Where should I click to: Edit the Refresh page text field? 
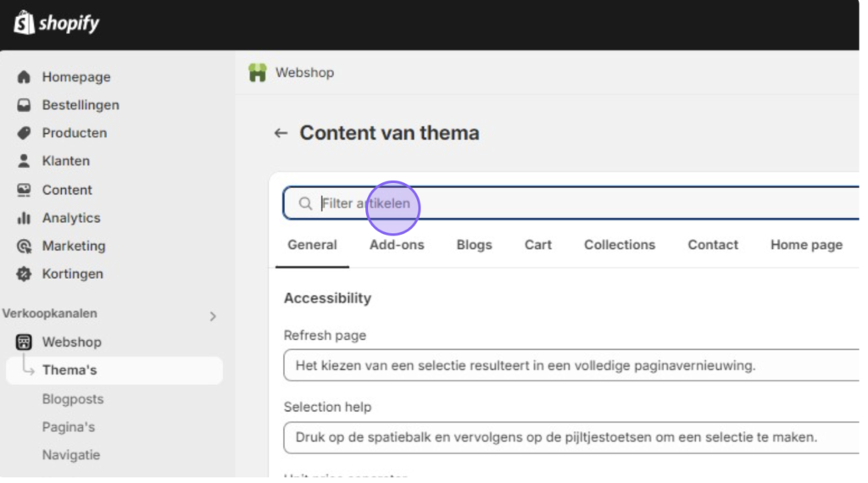click(x=571, y=365)
